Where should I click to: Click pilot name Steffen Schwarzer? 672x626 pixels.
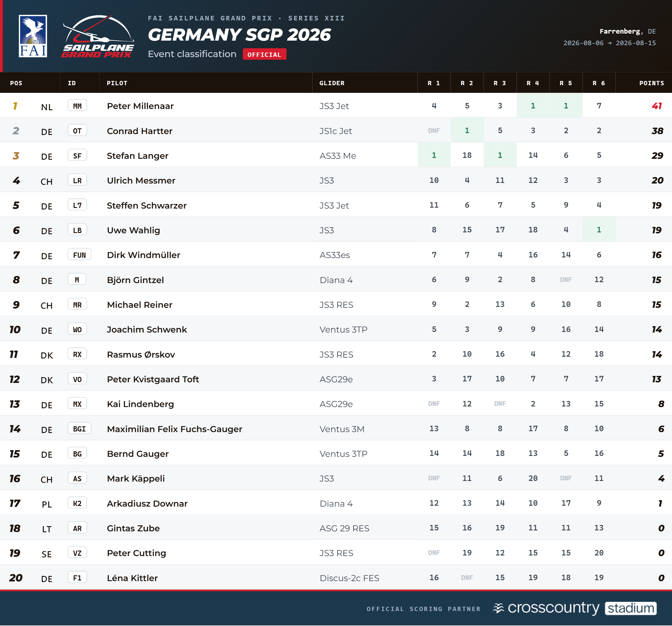146,206
